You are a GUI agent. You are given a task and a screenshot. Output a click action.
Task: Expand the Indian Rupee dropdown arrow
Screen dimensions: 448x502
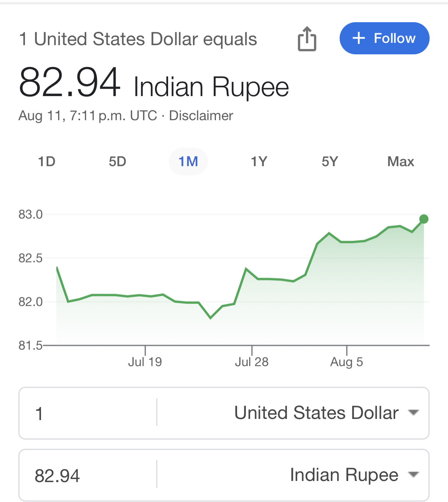click(x=414, y=475)
